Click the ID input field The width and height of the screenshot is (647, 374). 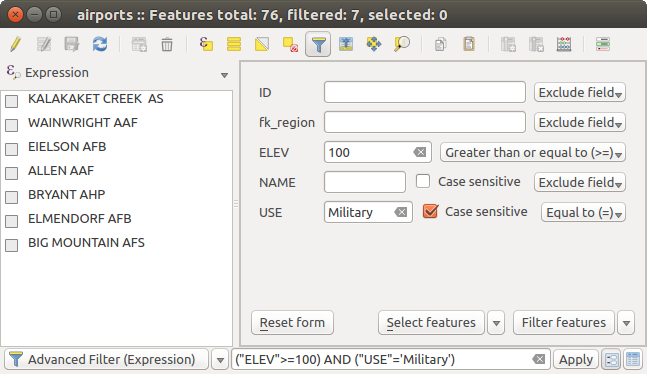click(425, 92)
